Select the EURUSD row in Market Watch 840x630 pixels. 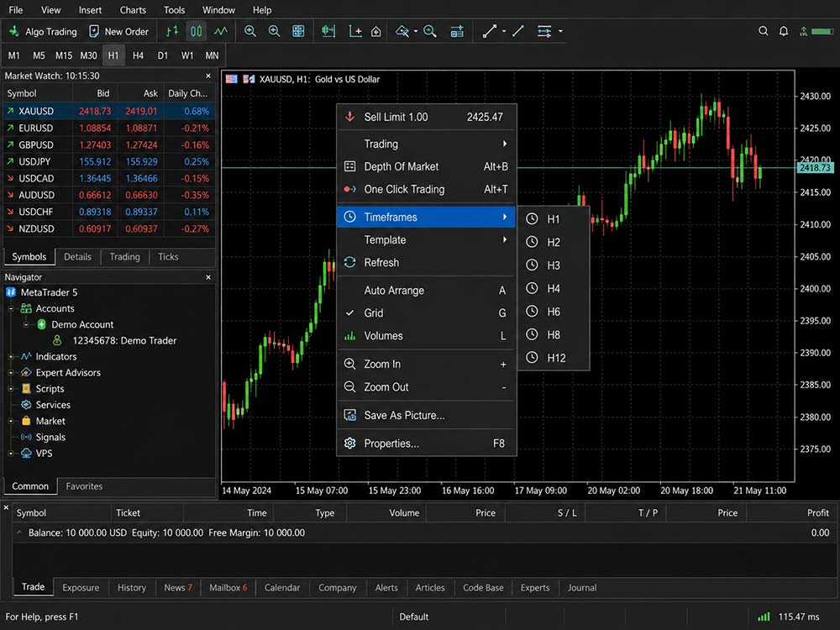[108, 128]
